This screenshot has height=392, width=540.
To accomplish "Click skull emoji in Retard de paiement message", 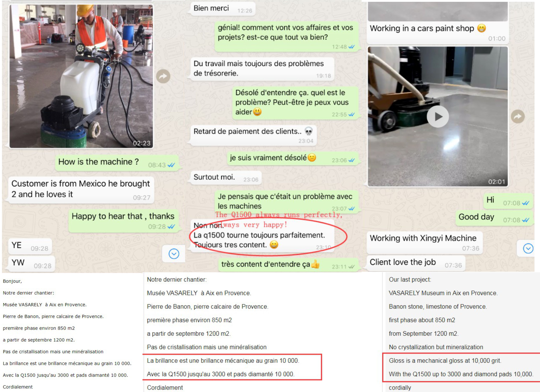I will 309,131.
